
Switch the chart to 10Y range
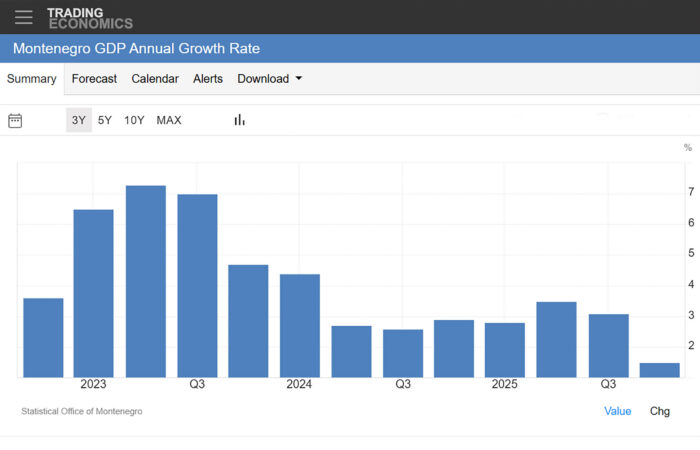tap(134, 120)
